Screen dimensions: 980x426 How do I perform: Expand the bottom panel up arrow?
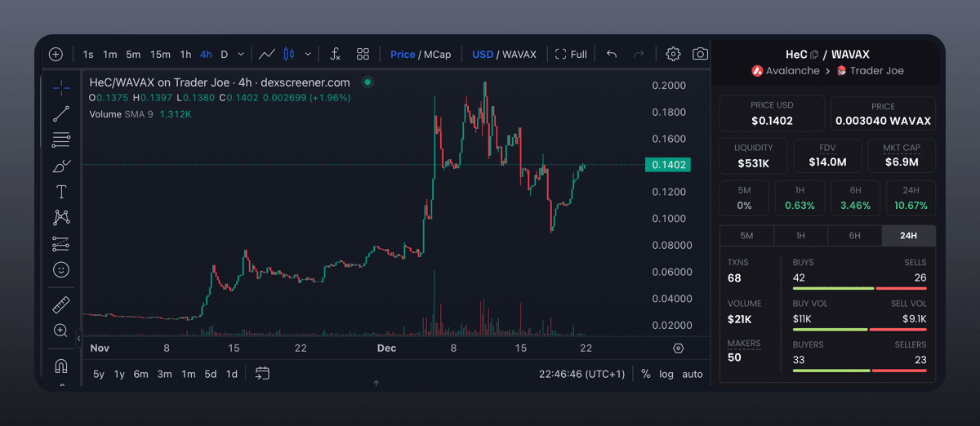coord(376,383)
